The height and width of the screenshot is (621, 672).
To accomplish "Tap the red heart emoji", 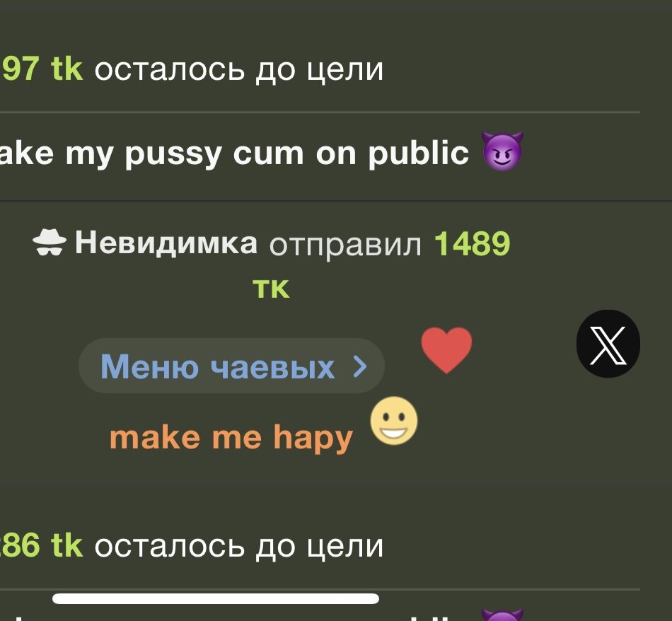I will (x=446, y=350).
